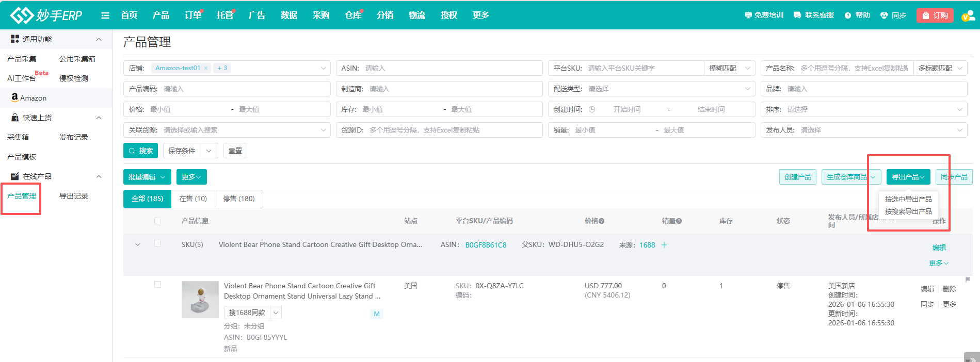The width and height of the screenshot is (980, 362).
Task: Expand the 排序 sort dropdown
Action: coord(959,109)
